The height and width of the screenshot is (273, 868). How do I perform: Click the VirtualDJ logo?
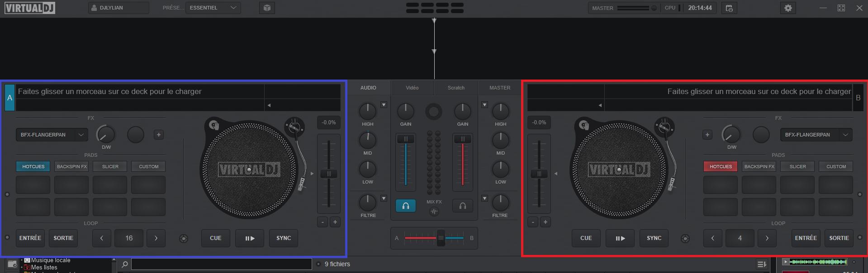[x=30, y=8]
